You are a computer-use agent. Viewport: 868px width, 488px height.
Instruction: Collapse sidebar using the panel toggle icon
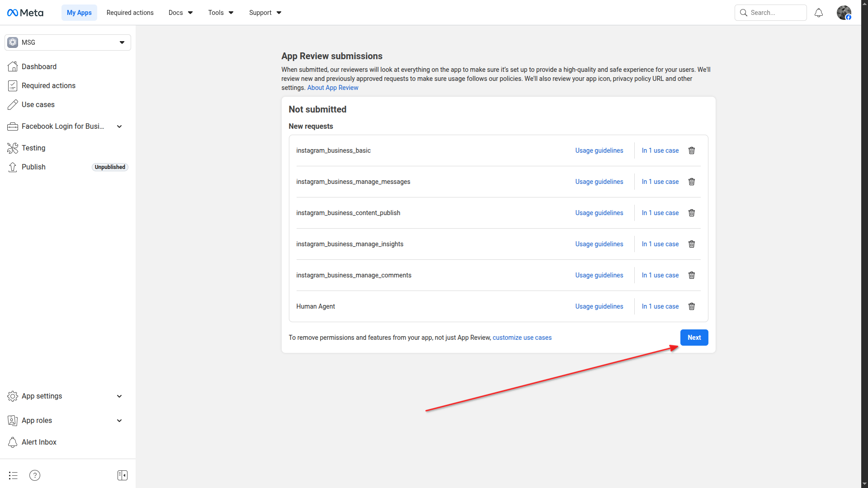coord(122,475)
